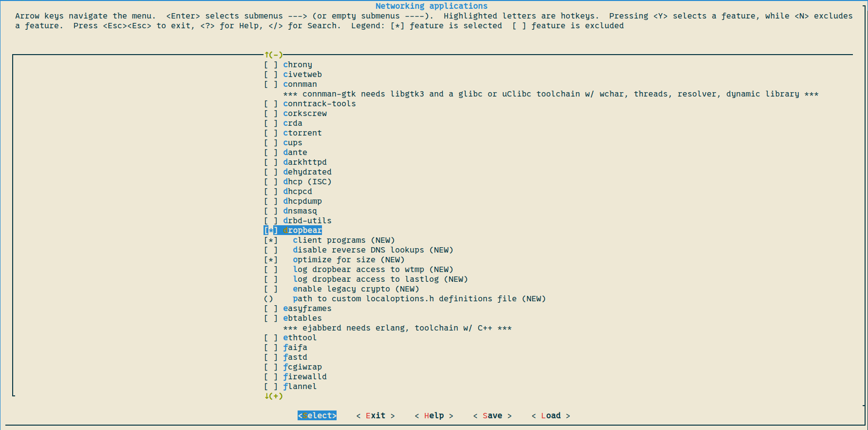Click the Load button
Screen dimensions: 868x430
pyautogui.click(x=551, y=415)
